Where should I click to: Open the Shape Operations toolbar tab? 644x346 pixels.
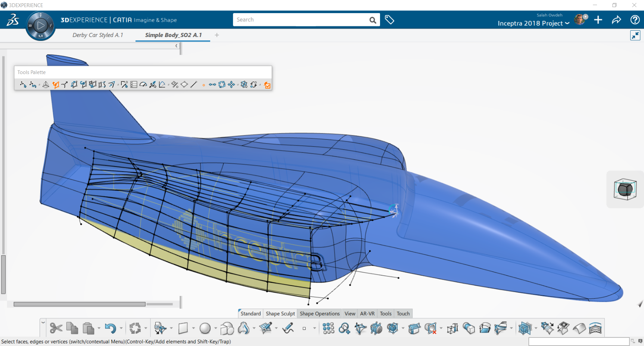click(320, 313)
